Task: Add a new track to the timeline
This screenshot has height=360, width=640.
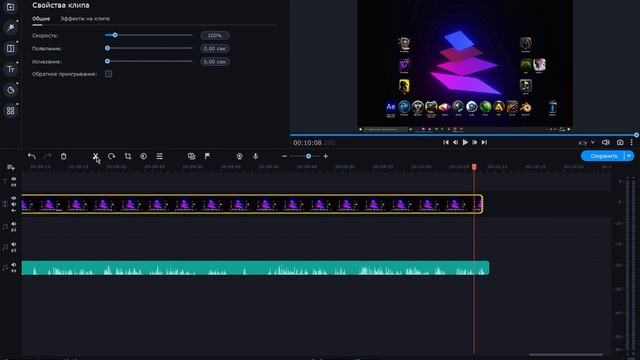Action: tap(11, 167)
